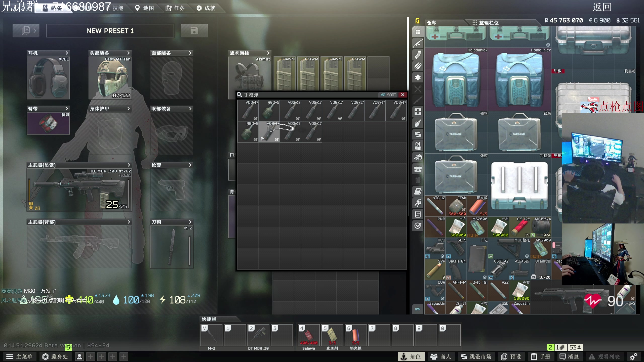644x362 pixels.
Task: Select the 日记 diary item in stash
Action: 477,259
